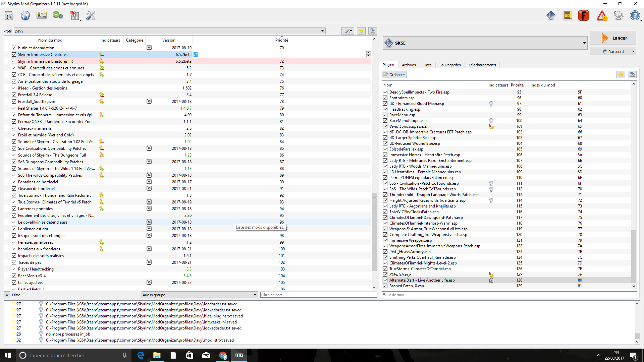
Task: Click the mod list Filtre de nom field
Action: (x=318, y=295)
